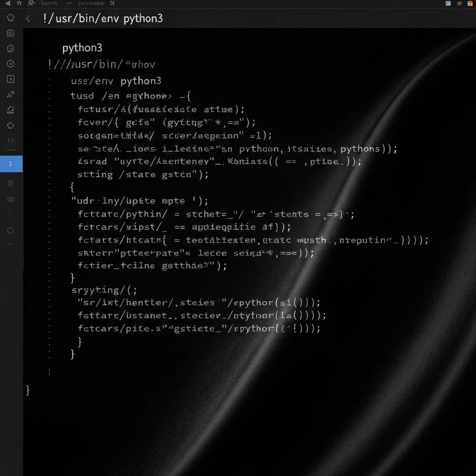Select the highlighted blue sidebar item

[11, 164]
